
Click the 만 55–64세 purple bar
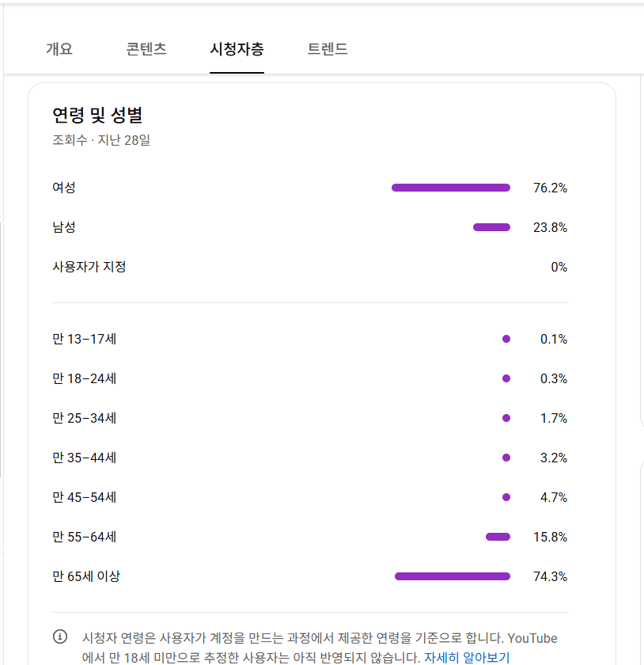coord(498,537)
